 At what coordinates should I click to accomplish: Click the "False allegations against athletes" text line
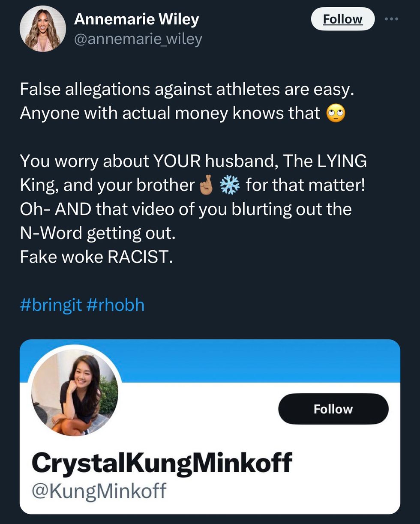click(187, 89)
